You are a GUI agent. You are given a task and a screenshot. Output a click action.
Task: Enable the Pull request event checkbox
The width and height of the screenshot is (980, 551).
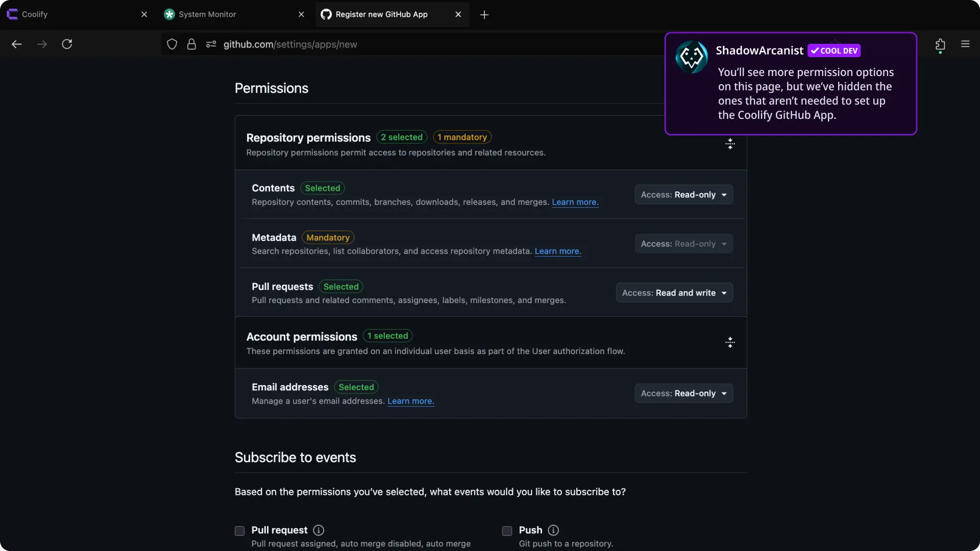click(240, 531)
